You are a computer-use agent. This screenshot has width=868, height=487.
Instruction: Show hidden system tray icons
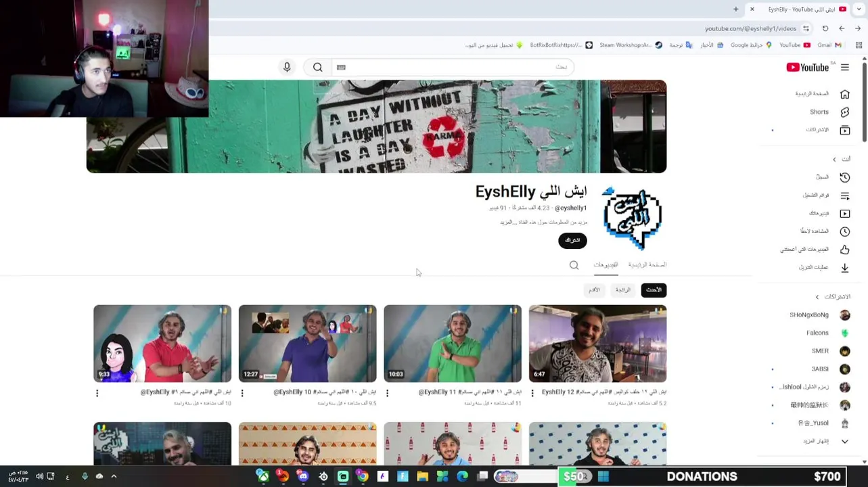coord(114,476)
